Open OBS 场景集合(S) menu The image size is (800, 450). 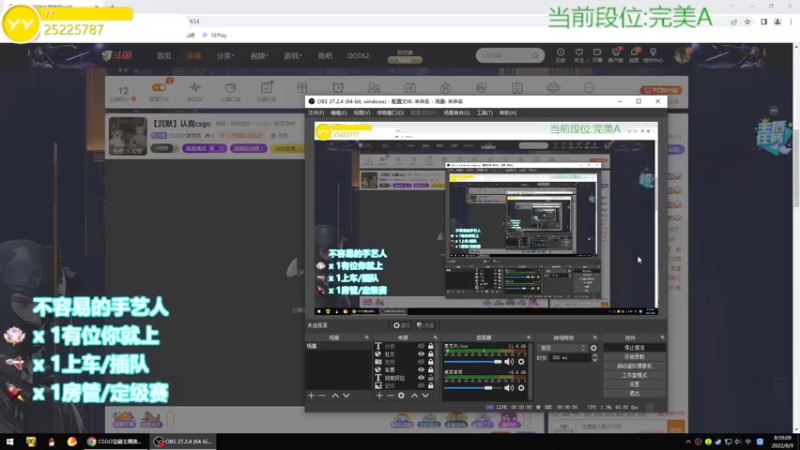tap(456, 113)
